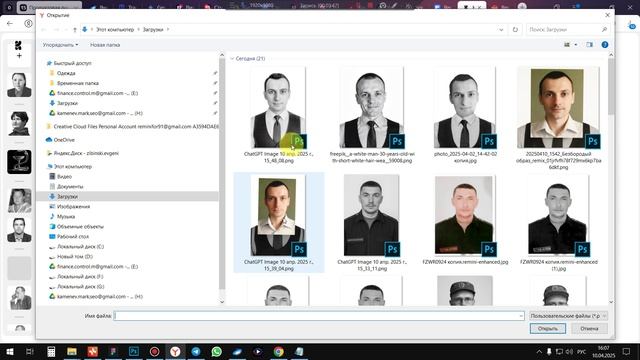
Task: Click the Отмена button
Action: (x=589, y=328)
